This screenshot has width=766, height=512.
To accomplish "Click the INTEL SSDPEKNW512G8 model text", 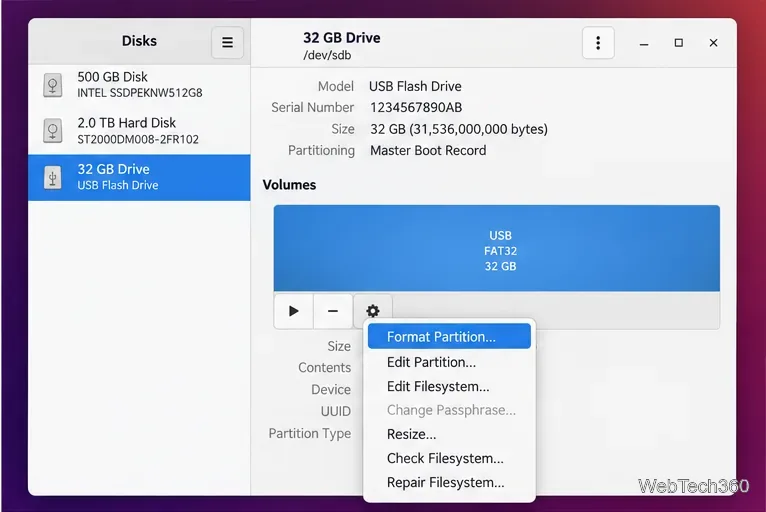I will click(x=140, y=93).
